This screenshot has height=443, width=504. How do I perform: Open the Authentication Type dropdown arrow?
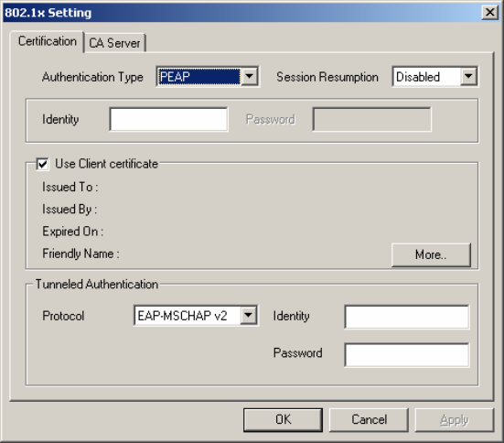pyautogui.click(x=250, y=77)
